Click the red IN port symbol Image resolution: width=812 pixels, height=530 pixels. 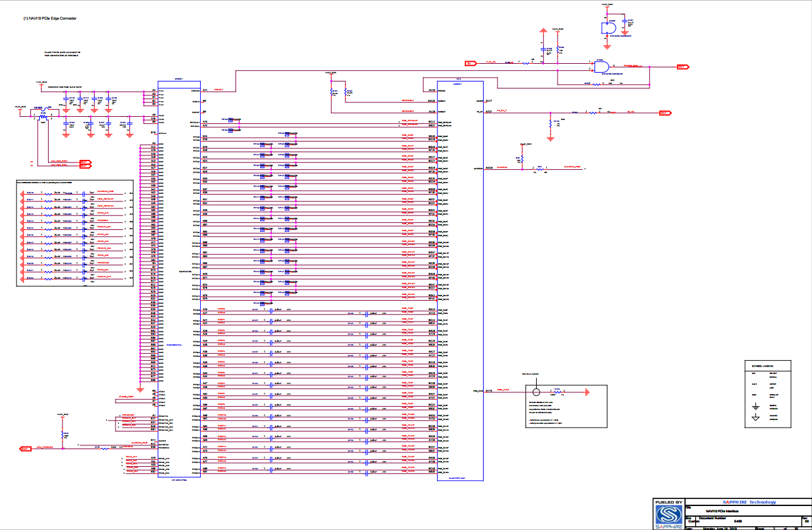[x=470, y=64]
